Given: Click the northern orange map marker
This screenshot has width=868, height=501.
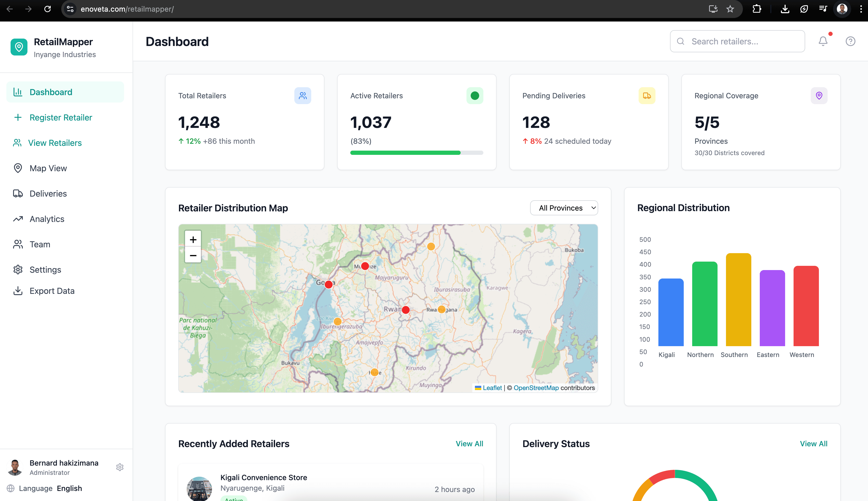Looking at the screenshot, I should click(x=431, y=246).
